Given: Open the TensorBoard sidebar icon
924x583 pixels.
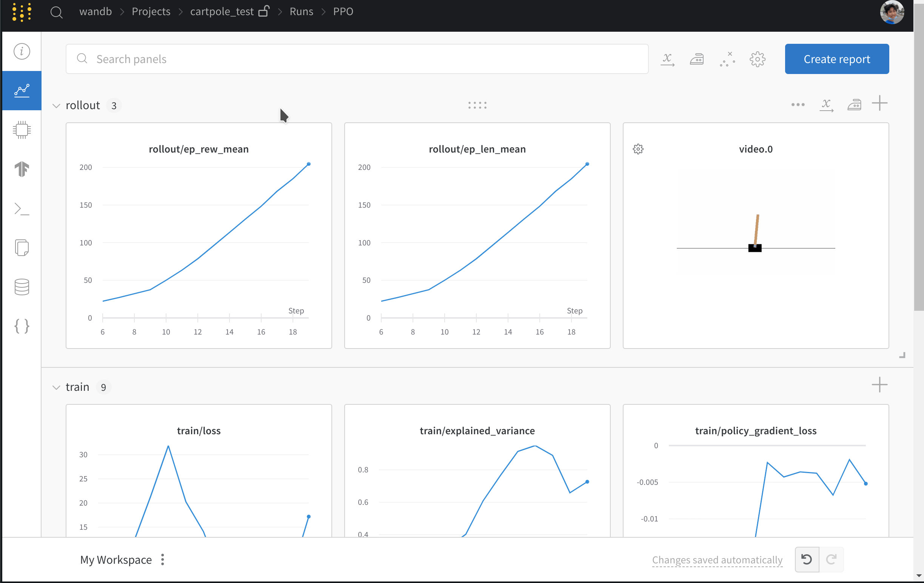Looking at the screenshot, I should click(22, 169).
